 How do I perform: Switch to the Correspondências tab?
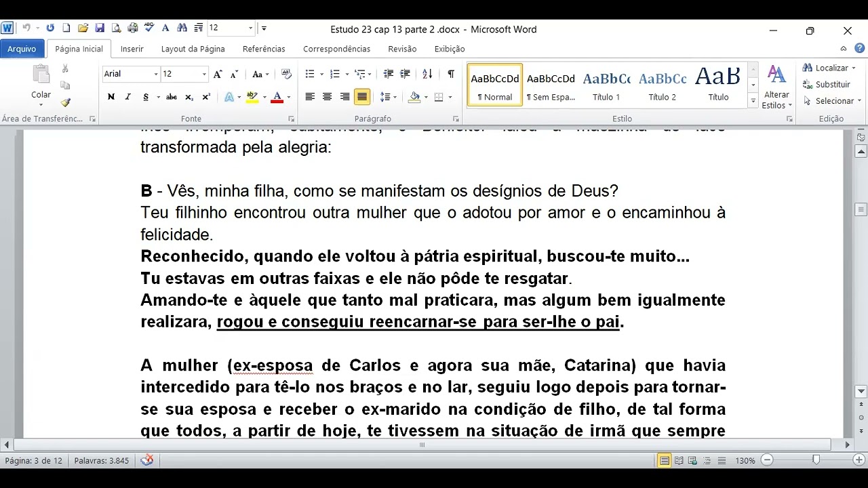tap(337, 49)
